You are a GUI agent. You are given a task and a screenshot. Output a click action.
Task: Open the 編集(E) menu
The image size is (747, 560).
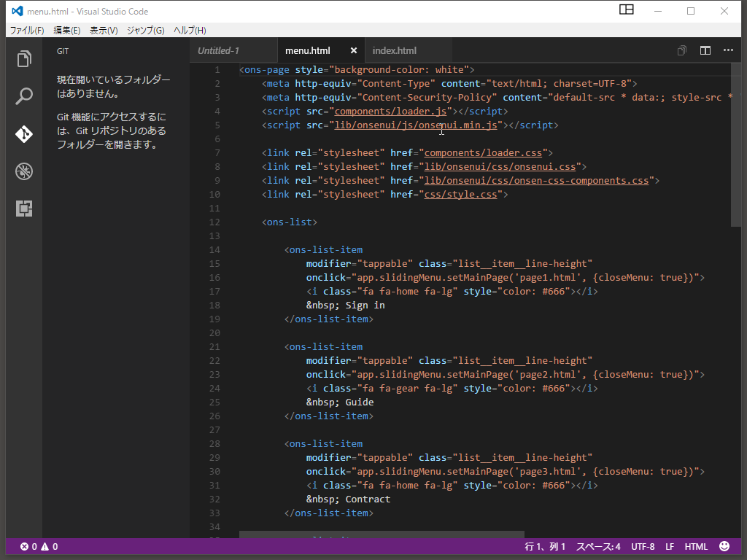[67, 31]
